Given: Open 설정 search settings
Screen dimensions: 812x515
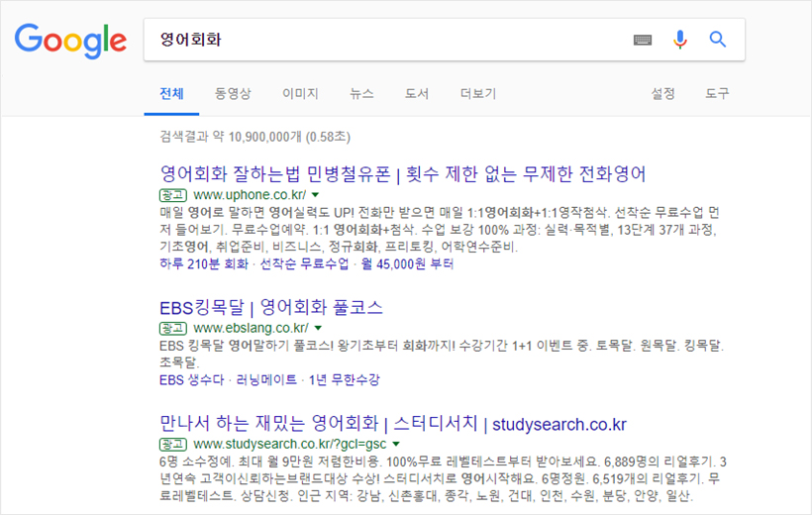Looking at the screenshot, I should click(662, 94).
